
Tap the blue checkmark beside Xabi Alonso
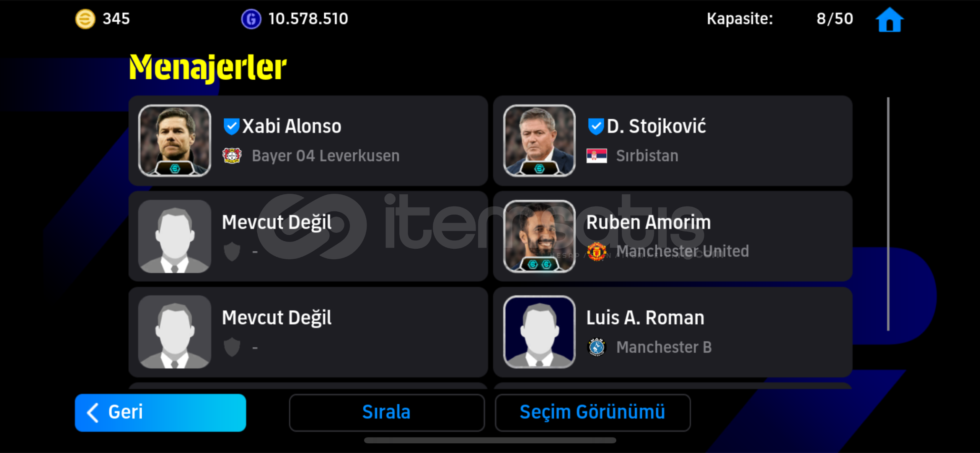point(231,126)
